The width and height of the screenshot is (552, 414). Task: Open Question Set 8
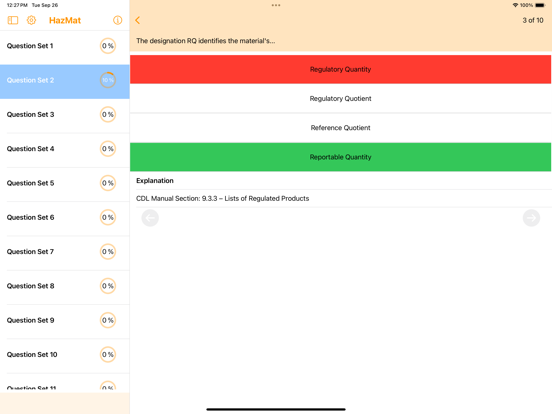point(65,286)
